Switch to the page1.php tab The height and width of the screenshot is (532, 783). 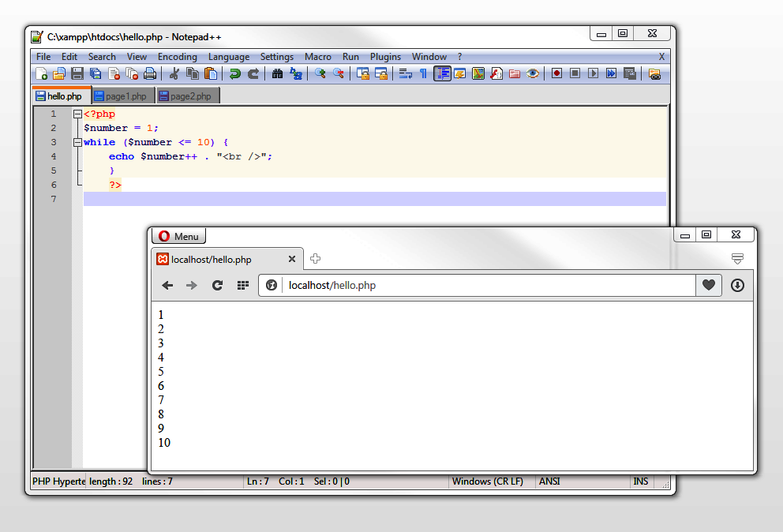pyautogui.click(x=122, y=96)
